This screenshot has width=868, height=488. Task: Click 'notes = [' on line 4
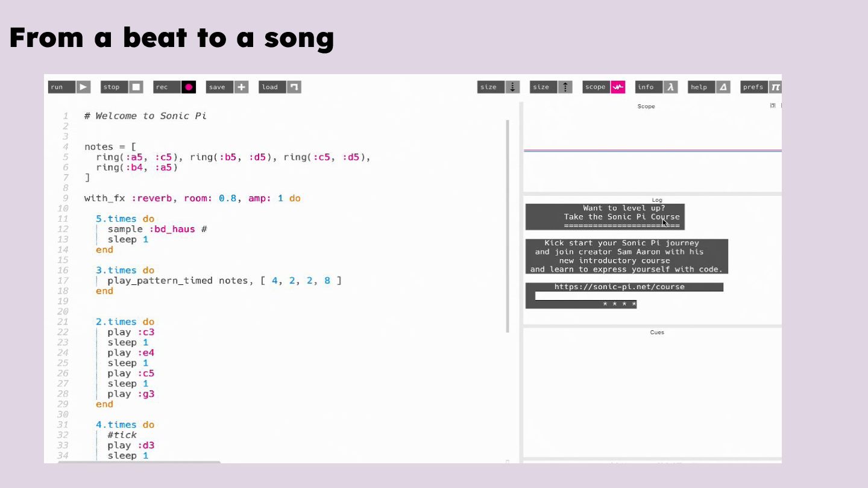[110, 146]
